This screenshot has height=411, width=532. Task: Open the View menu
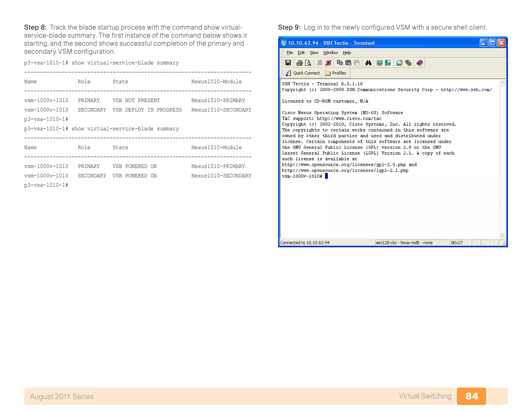click(x=314, y=53)
